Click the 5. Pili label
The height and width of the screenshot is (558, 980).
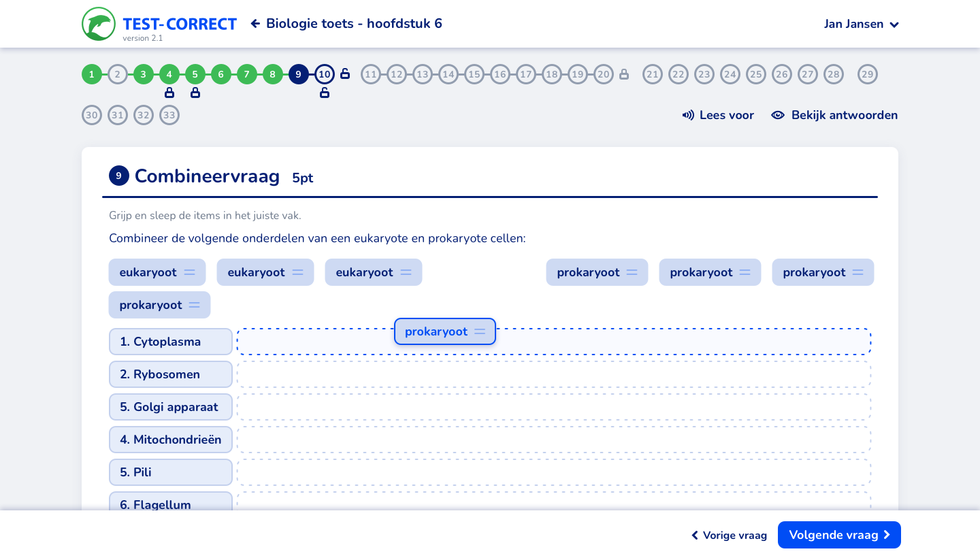pyautogui.click(x=171, y=472)
